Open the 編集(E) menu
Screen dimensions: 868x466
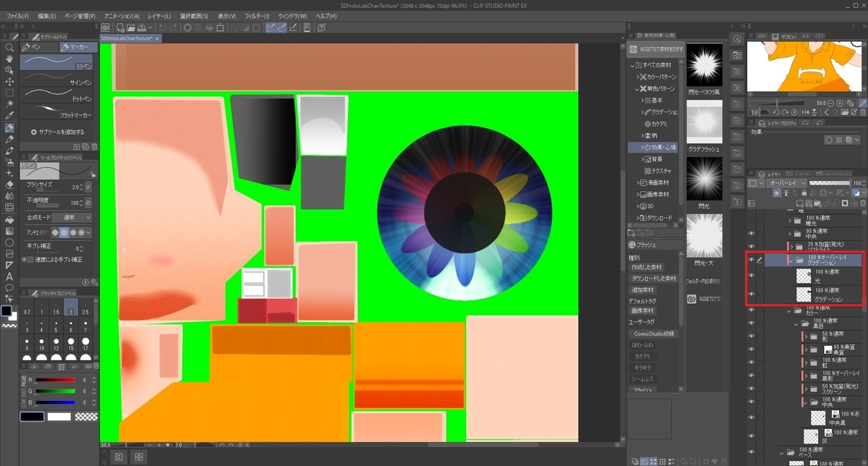click(x=46, y=15)
